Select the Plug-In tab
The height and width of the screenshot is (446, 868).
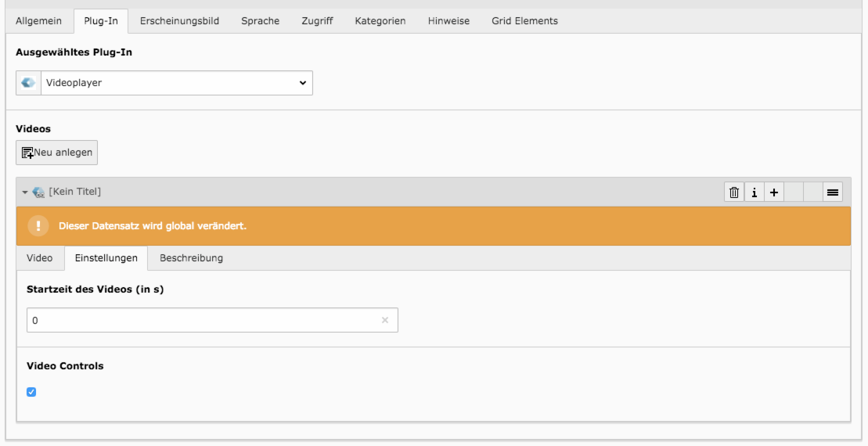click(101, 21)
